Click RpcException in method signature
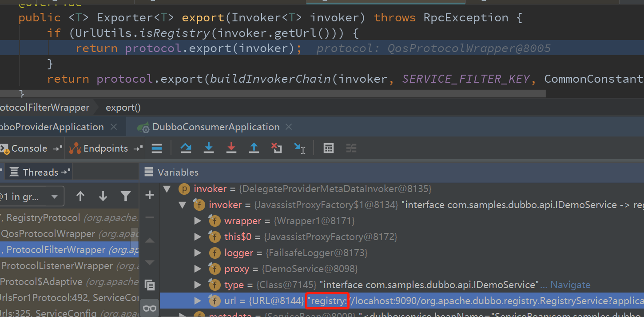 pos(466,18)
